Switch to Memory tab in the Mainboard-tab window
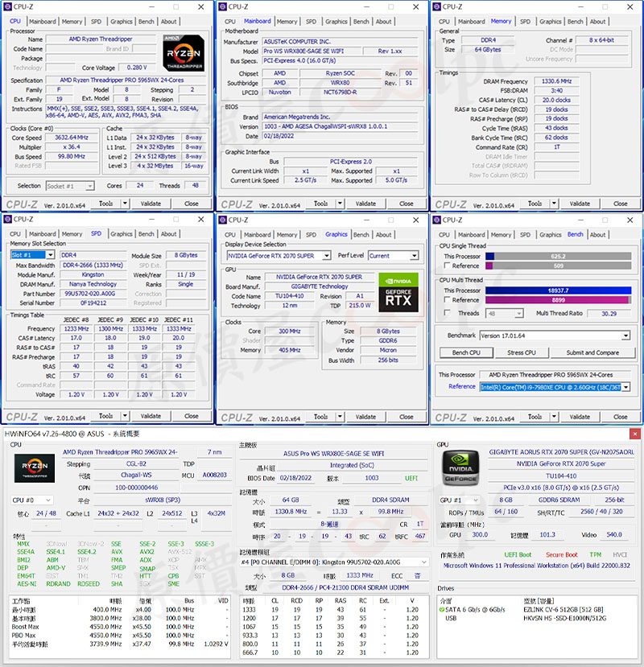 coord(287,21)
